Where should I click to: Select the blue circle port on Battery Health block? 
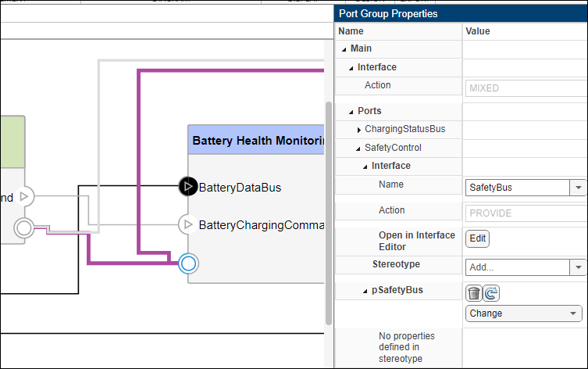(187, 263)
